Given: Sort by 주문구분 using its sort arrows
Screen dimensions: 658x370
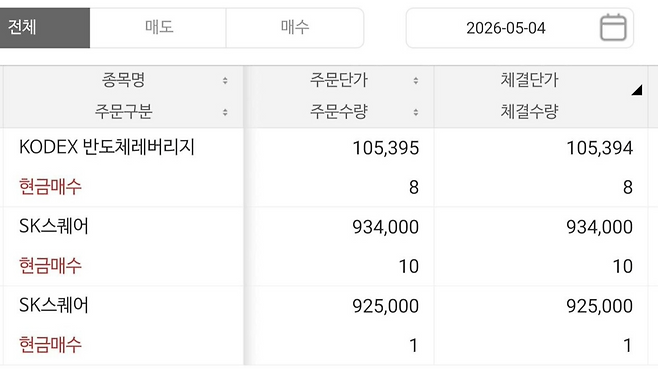Looking at the screenshot, I should pyautogui.click(x=225, y=112).
